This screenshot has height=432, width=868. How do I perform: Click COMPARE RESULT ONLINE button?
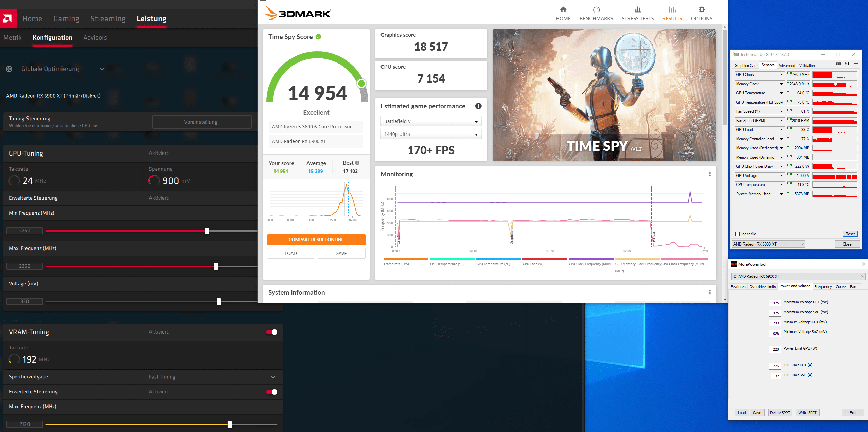click(x=316, y=240)
